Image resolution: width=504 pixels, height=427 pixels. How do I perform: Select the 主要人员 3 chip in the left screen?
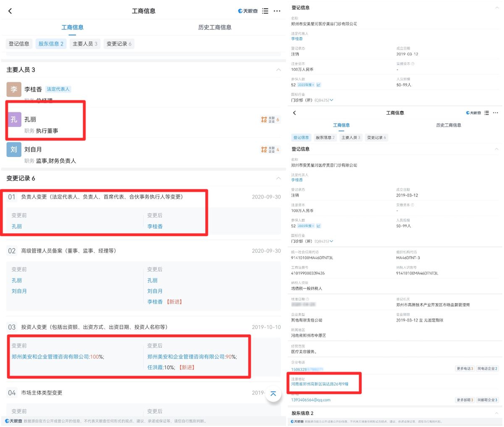click(x=85, y=44)
